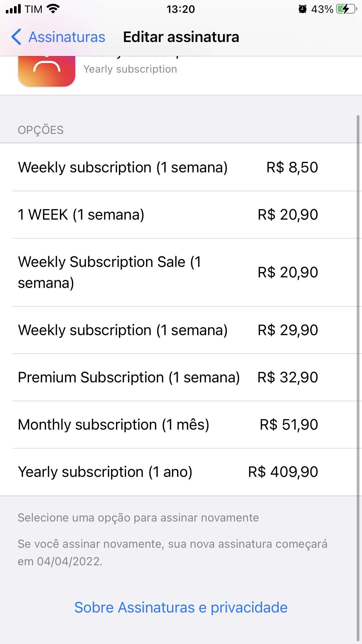Tap the back chevron arrow
Viewport: 362px width, 644px height.
click(16, 37)
